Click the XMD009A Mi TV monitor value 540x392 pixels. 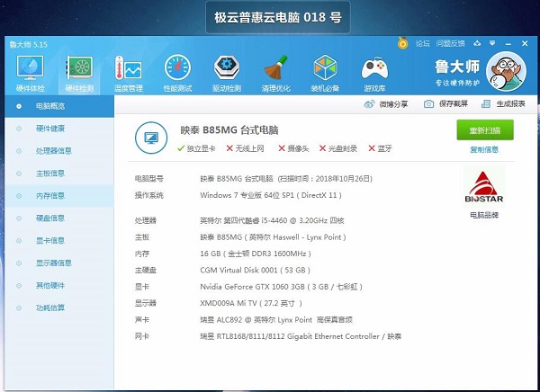coord(251,303)
